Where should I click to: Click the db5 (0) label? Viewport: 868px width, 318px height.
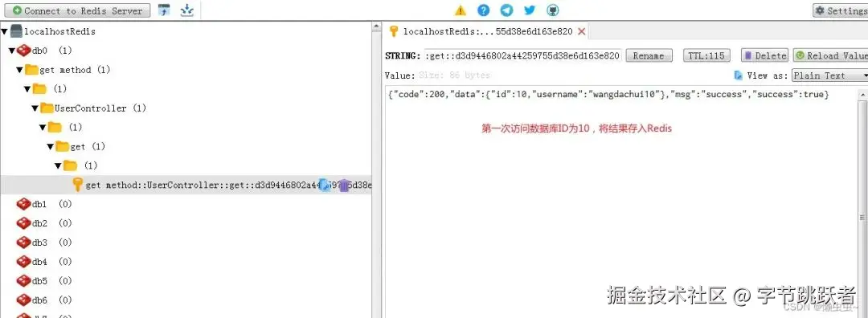52,281
